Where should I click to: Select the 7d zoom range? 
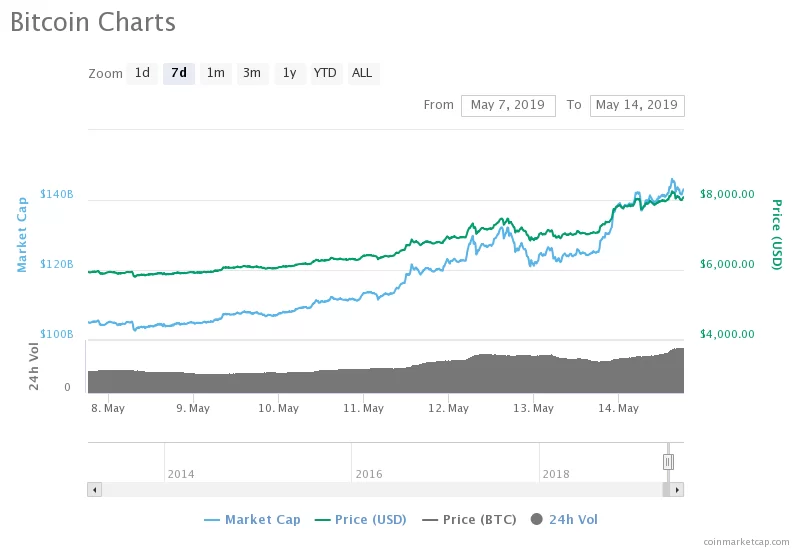tap(179, 73)
